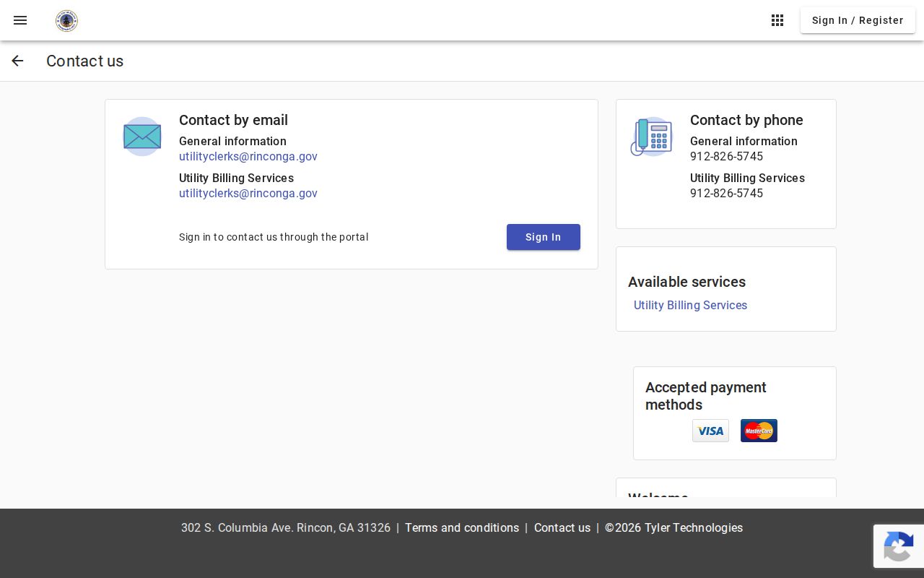The height and width of the screenshot is (578, 924).
Task: Click the Visa card logo
Action: coord(710,431)
